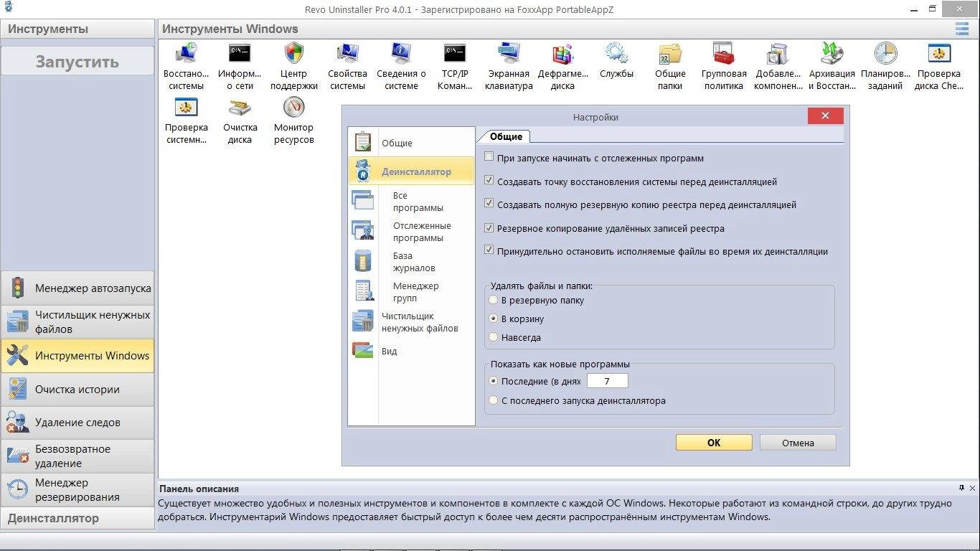This screenshot has height=551, width=980.
Task: Open Удаление следов in the sidebar
Action: (x=77, y=423)
